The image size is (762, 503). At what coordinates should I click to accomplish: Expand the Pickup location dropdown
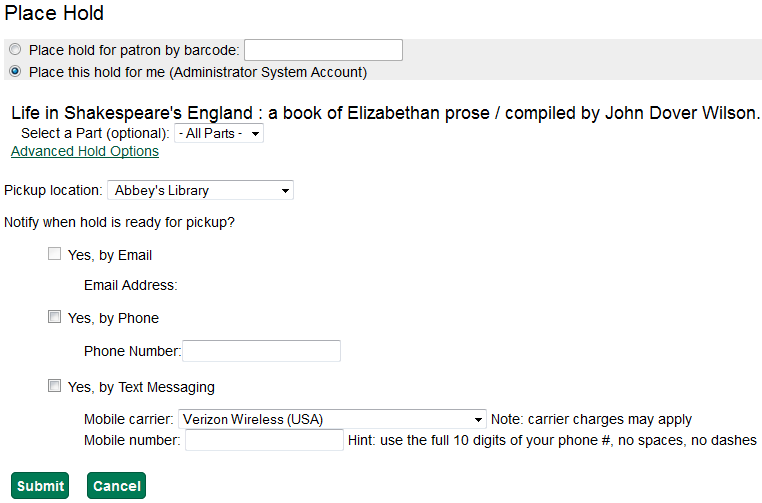click(x=200, y=190)
